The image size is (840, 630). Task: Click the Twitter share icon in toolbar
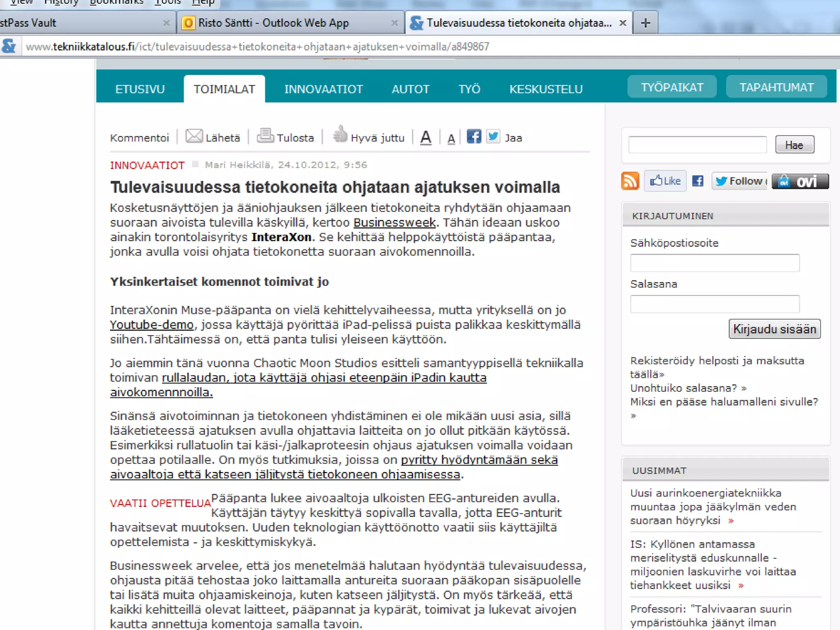(493, 137)
